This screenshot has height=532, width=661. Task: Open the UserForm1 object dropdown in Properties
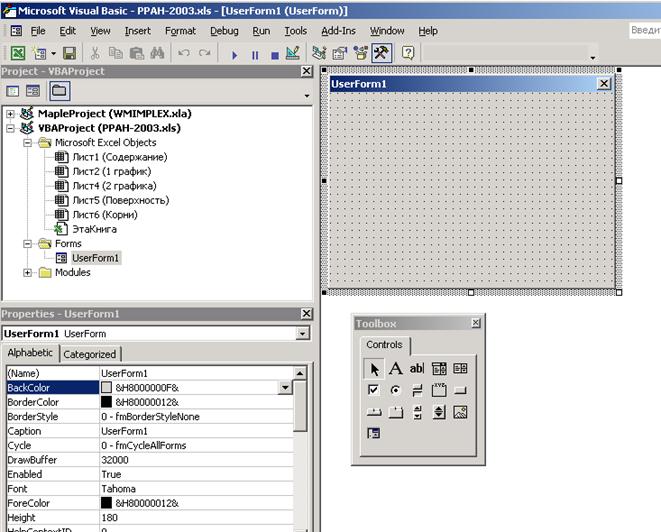point(302,334)
